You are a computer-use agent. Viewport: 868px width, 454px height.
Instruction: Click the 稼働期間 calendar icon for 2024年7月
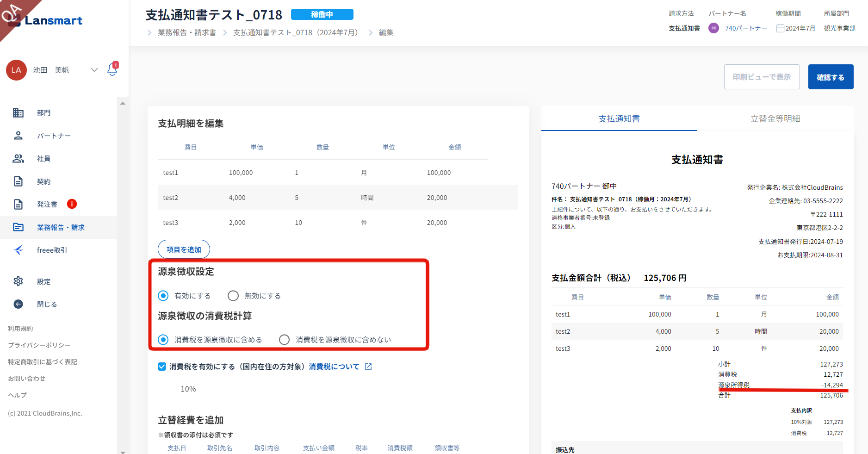click(780, 28)
